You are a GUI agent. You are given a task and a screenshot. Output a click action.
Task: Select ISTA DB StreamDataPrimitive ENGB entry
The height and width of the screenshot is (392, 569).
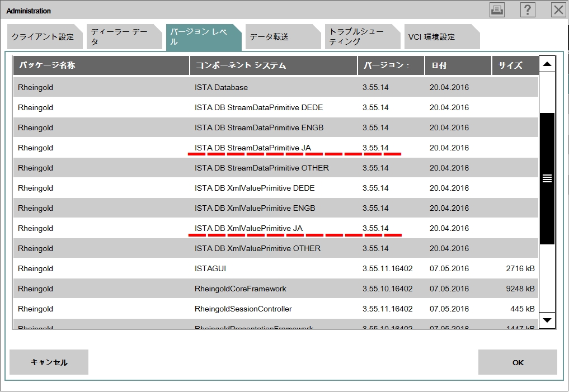pos(276,127)
